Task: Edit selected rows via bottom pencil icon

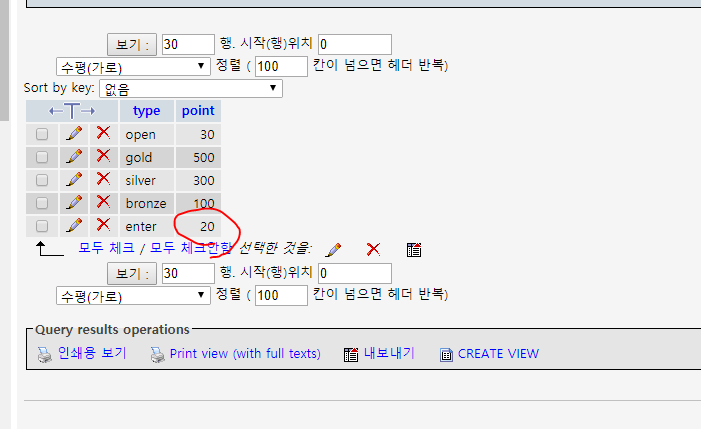Action: point(334,249)
